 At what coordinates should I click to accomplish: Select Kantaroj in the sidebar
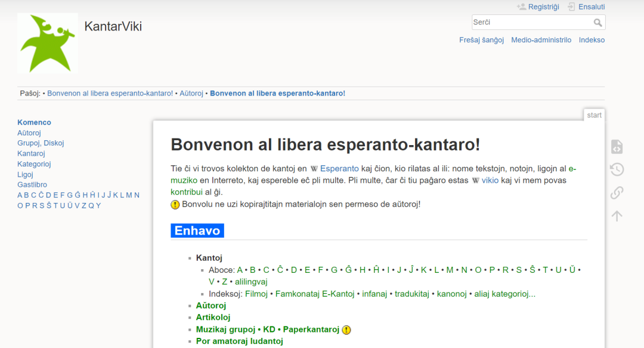[x=31, y=153]
